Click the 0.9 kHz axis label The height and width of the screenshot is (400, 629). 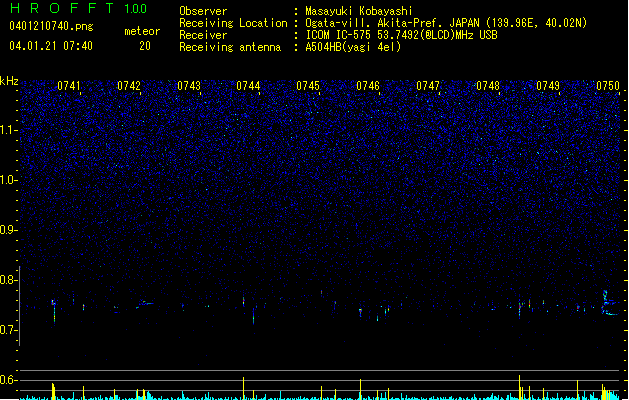(8, 230)
